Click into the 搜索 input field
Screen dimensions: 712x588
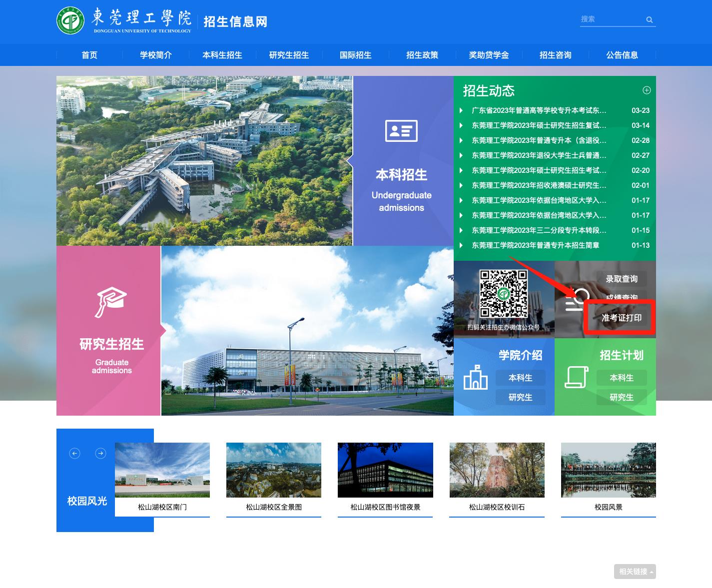(611, 19)
